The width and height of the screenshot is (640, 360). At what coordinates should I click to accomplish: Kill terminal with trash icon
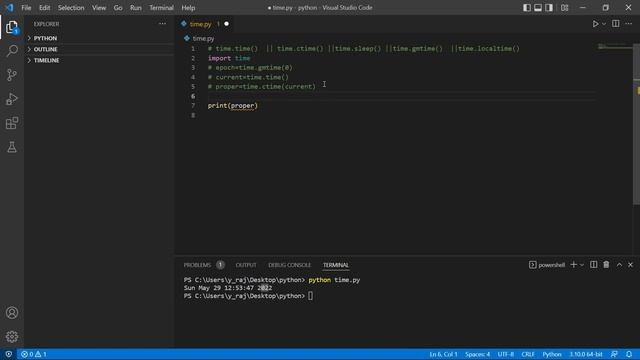click(606, 265)
